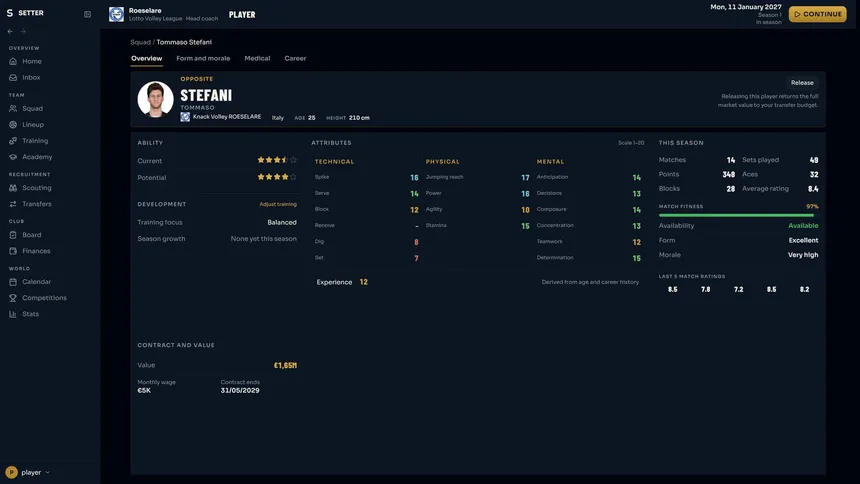The image size is (860, 484).
Task: Go back with the left arrow
Action: [x=10, y=32]
